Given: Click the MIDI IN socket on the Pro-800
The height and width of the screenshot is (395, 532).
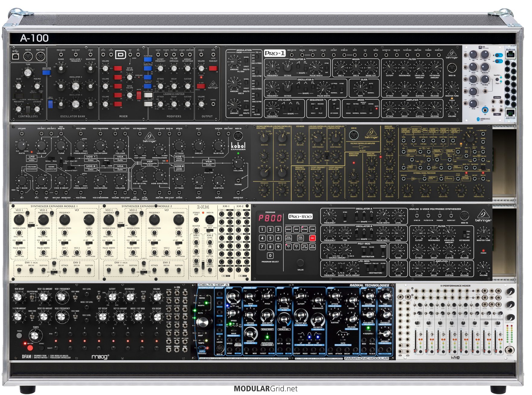Looking at the screenshot, I should click(464, 216).
